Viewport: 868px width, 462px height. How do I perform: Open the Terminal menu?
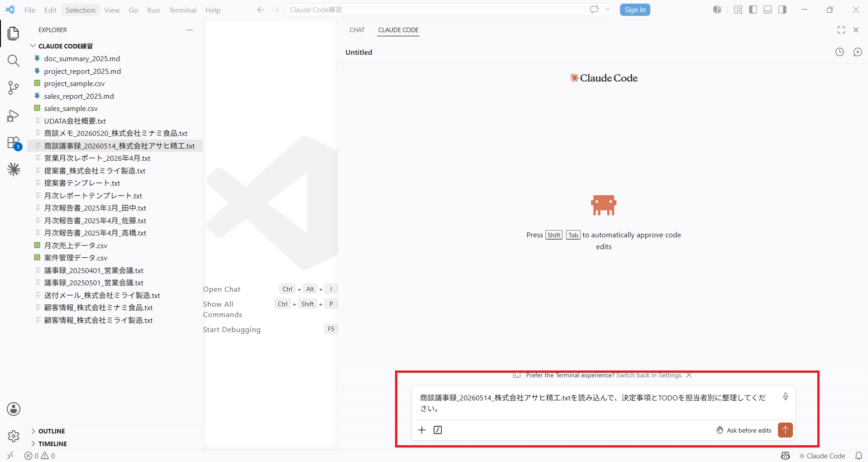[x=183, y=10]
